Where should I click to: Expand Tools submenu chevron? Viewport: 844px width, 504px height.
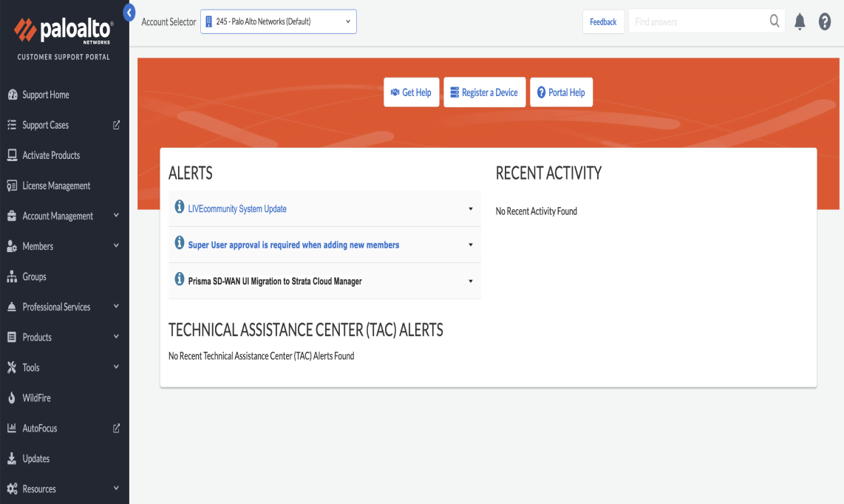(116, 367)
